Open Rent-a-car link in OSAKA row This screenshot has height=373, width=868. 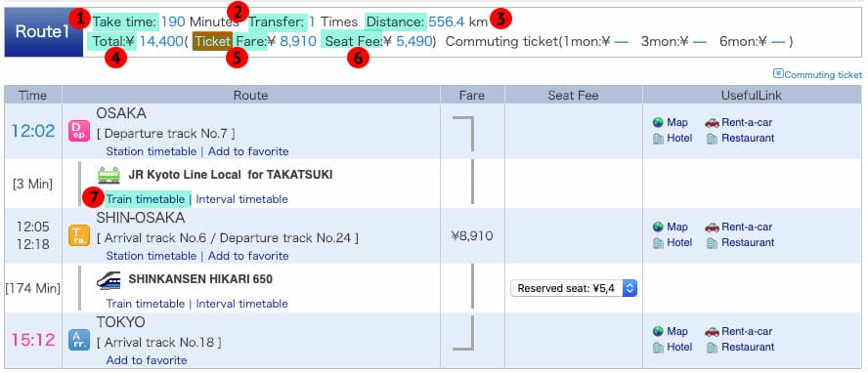747,123
